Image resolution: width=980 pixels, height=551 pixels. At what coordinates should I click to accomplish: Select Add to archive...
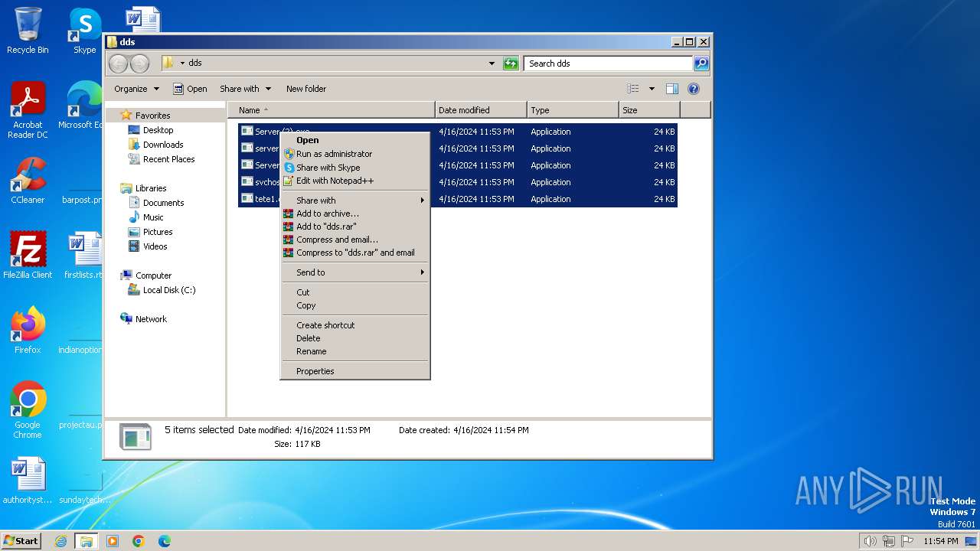coord(355,214)
